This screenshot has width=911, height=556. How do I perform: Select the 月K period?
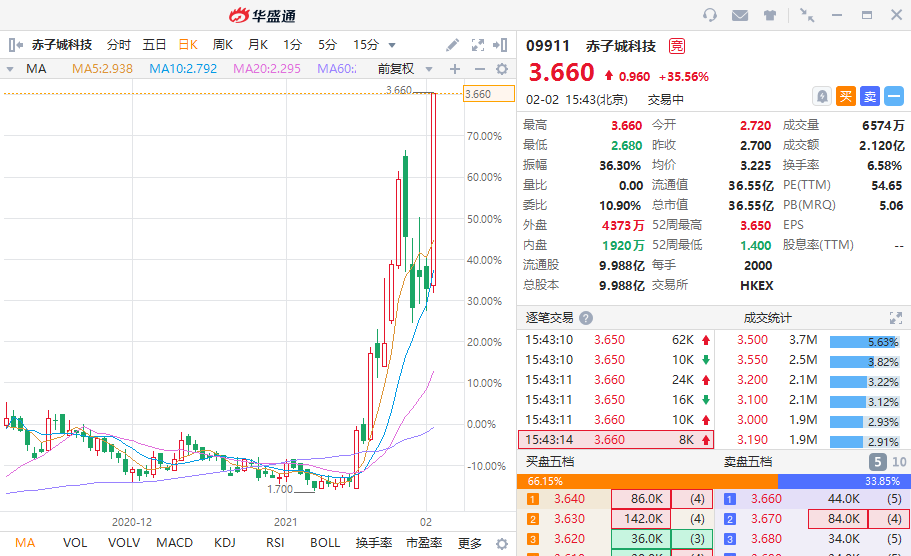(x=257, y=45)
